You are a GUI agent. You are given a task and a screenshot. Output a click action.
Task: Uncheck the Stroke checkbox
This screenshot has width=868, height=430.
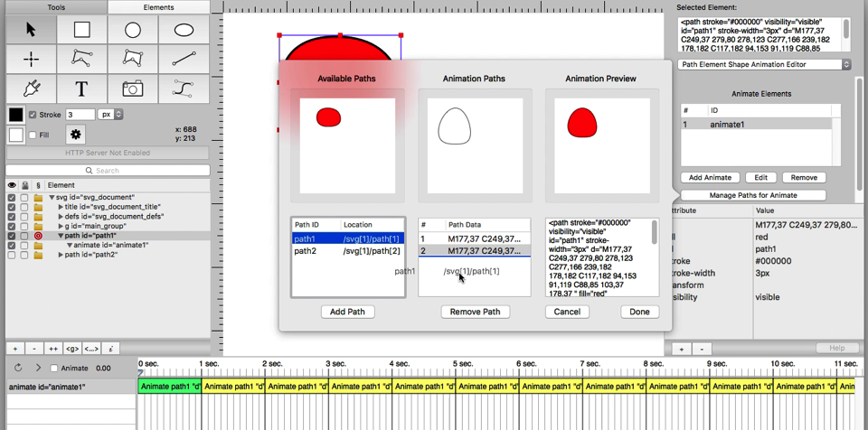(33, 115)
